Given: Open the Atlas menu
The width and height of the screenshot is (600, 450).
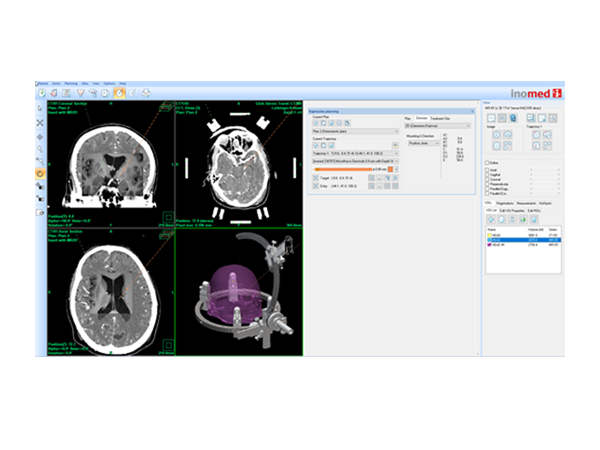Looking at the screenshot, I should (85, 83).
